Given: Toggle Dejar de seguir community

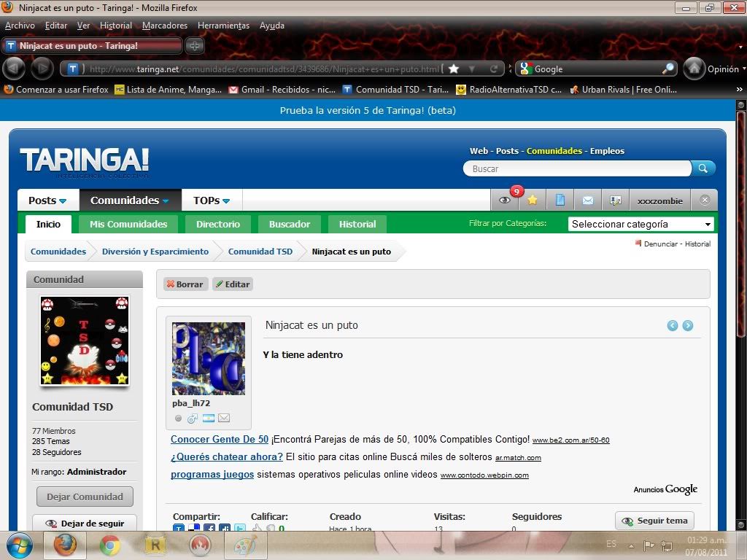Looking at the screenshot, I should (x=85, y=524).
